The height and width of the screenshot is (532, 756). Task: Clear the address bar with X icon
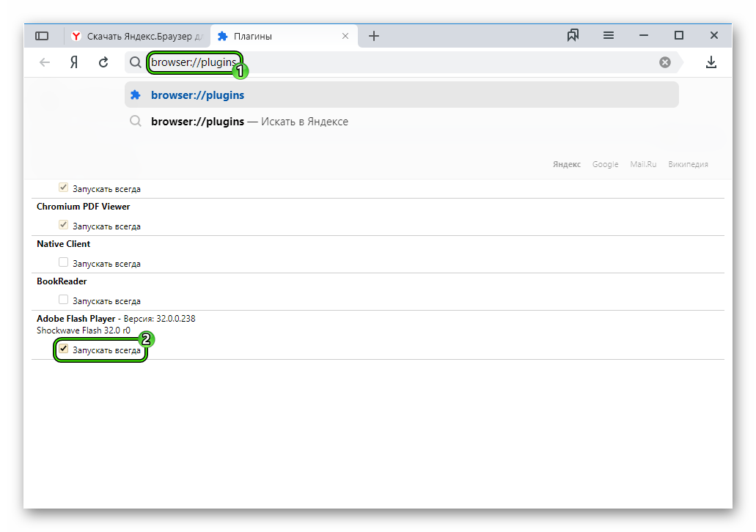665,62
